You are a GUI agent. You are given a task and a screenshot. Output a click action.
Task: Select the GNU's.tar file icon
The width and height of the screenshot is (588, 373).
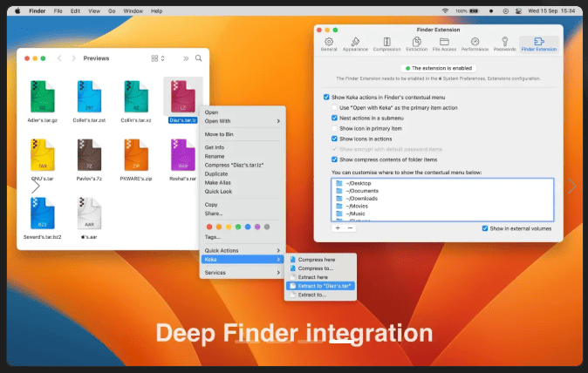click(x=43, y=155)
